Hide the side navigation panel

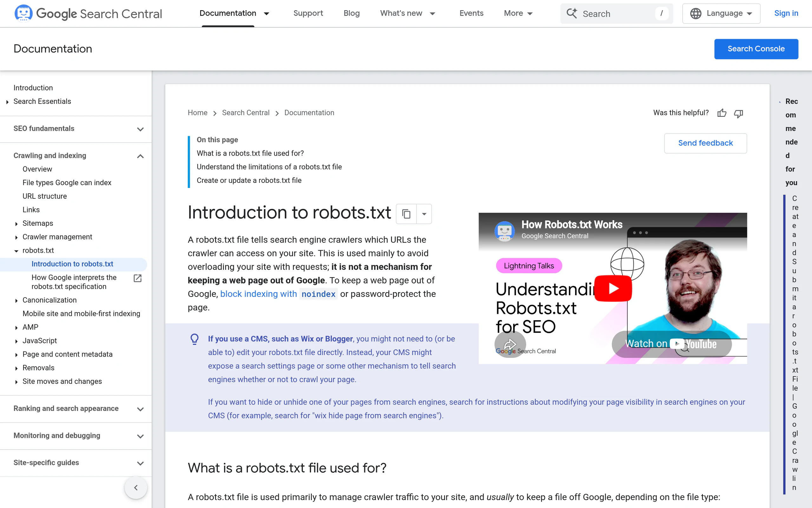tap(136, 487)
